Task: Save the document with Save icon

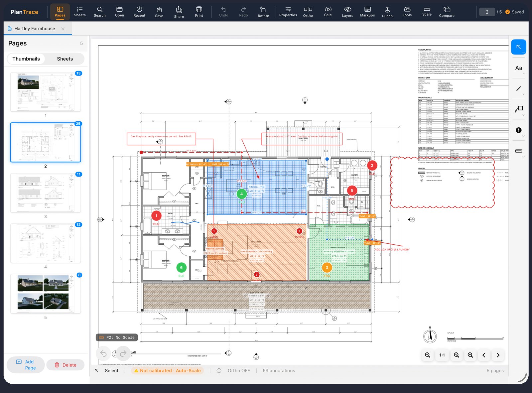Action: click(x=159, y=12)
